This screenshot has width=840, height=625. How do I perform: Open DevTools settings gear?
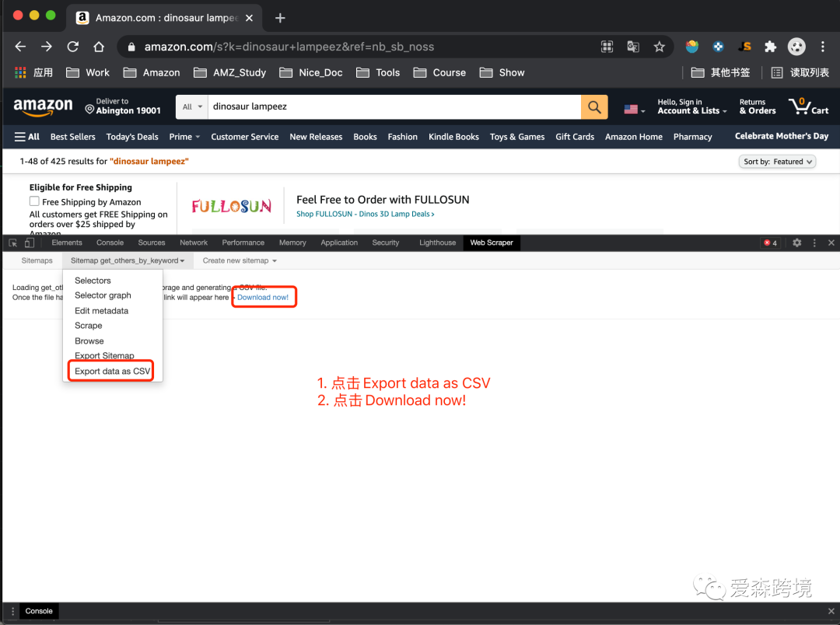(x=796, y=243)
